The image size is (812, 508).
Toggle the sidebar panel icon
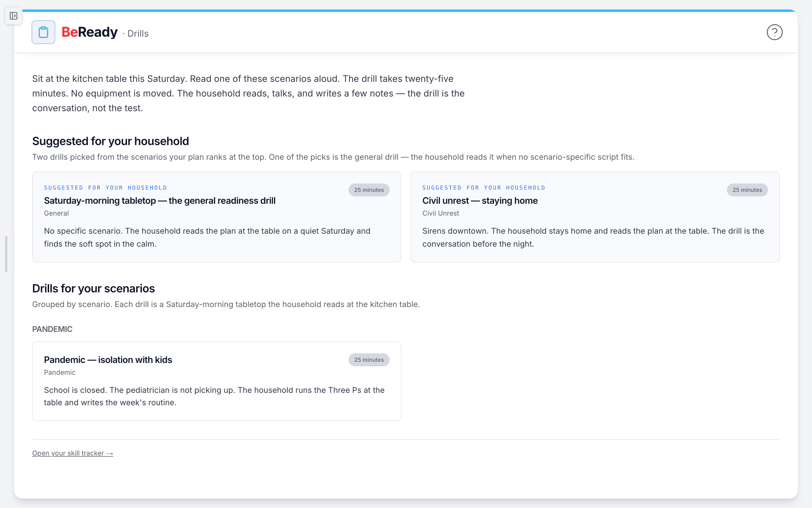pos(14,16)
